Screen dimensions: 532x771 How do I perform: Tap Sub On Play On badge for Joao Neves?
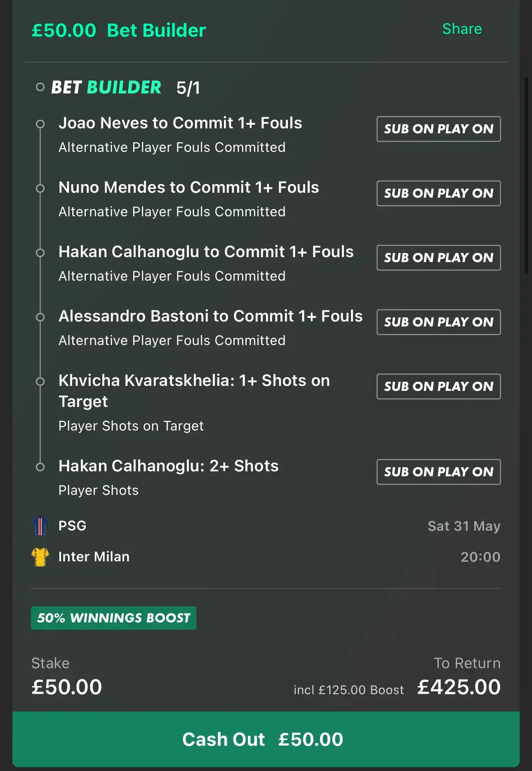[438, 129]
